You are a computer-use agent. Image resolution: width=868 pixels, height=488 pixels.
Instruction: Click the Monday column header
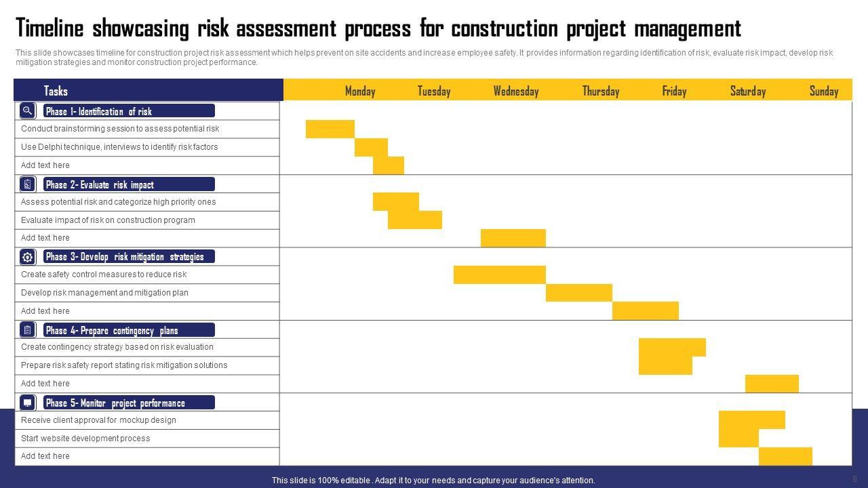(360, 91)
